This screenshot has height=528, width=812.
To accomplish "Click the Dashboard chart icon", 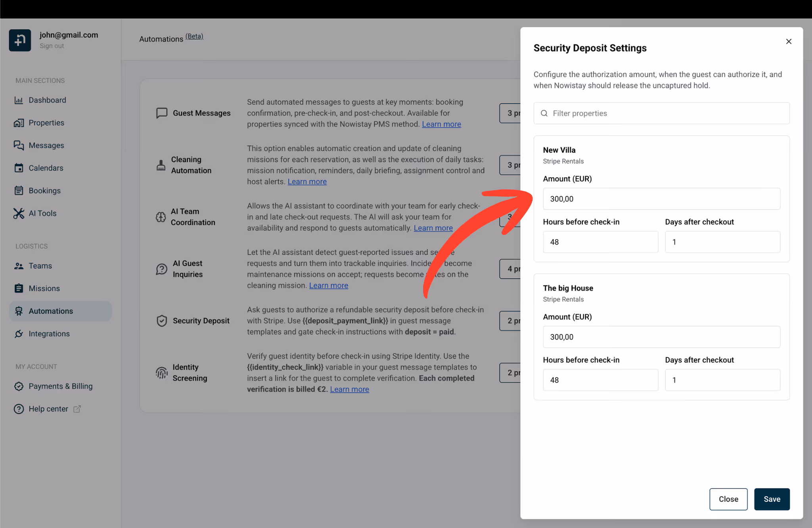I will 19,100.
